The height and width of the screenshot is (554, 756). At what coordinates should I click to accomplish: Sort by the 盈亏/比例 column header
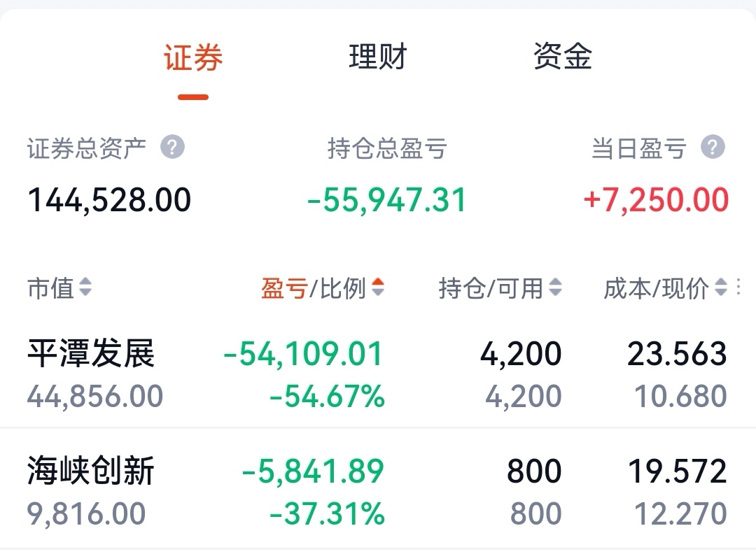coord(314,288)
